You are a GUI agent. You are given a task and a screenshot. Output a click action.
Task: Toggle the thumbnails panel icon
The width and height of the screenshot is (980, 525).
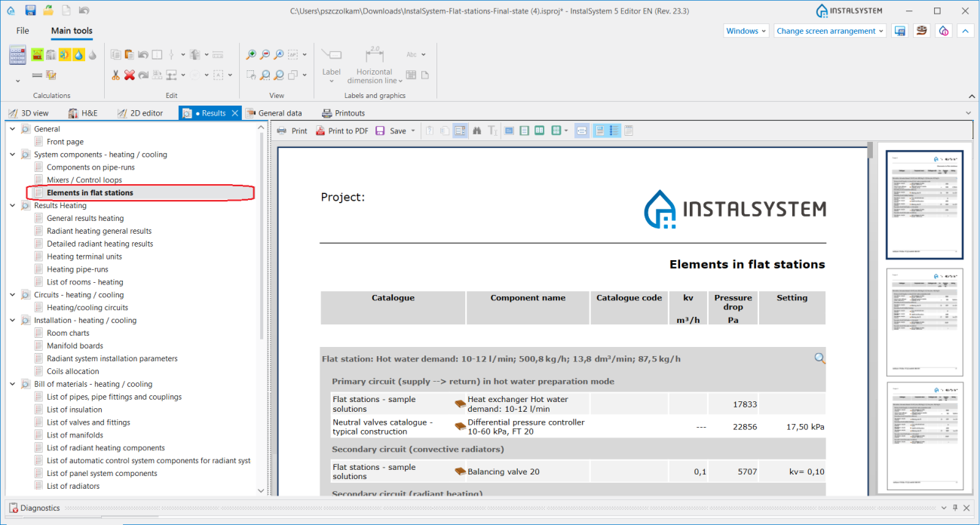(x=600, y=130)
